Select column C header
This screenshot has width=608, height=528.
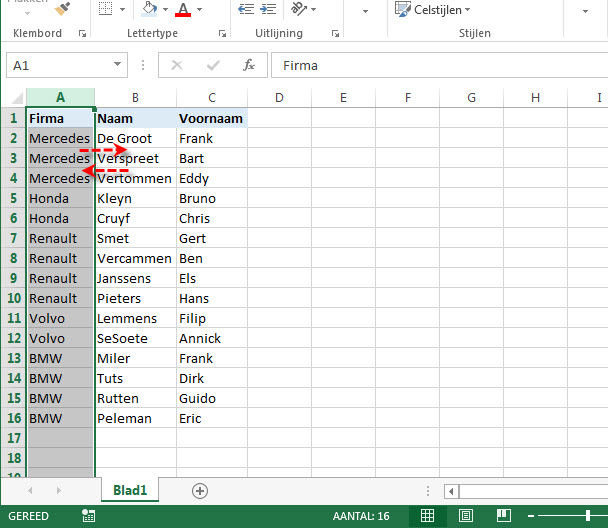click(x=212, y=97)
